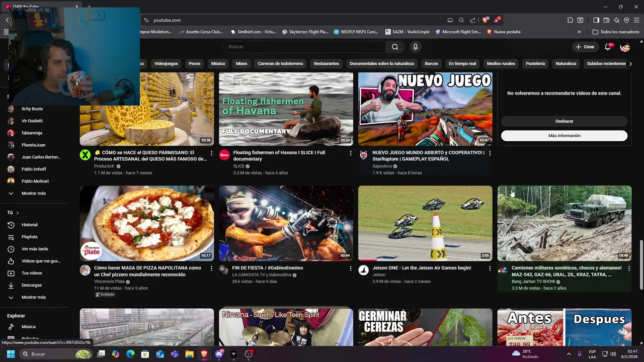Click the zoom magnifier icon in address bar

pos(461,20)
